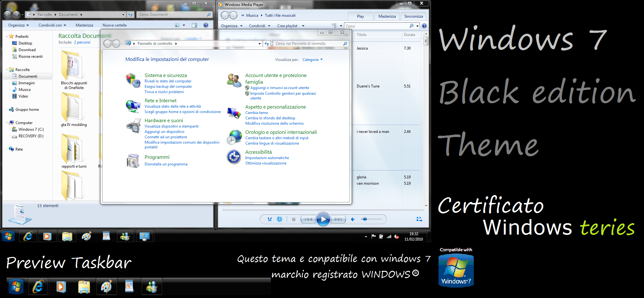The height and width of the screenshot is (298, 644).
Task: Mute the audio in Windows Media Player
Action: tap(353, 219)
